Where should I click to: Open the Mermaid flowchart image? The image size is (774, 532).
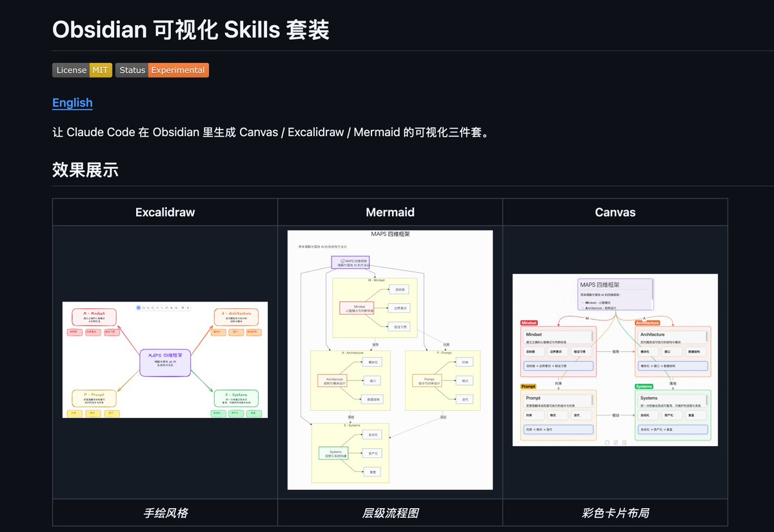pos(390,359)
